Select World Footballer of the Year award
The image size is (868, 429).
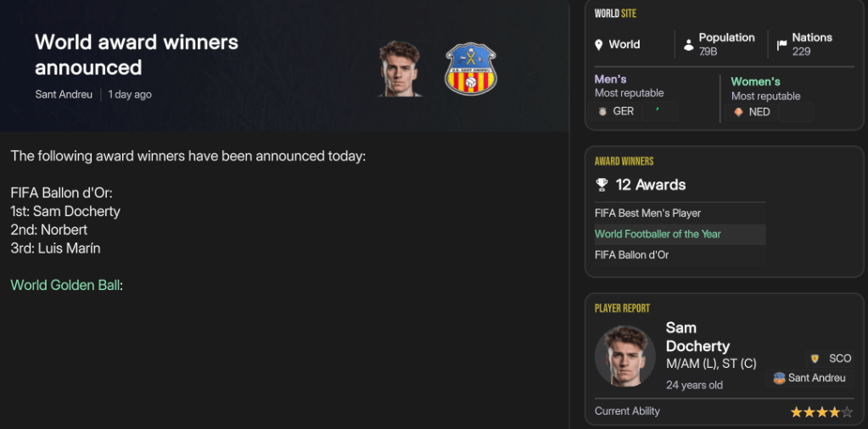[658, 234]
